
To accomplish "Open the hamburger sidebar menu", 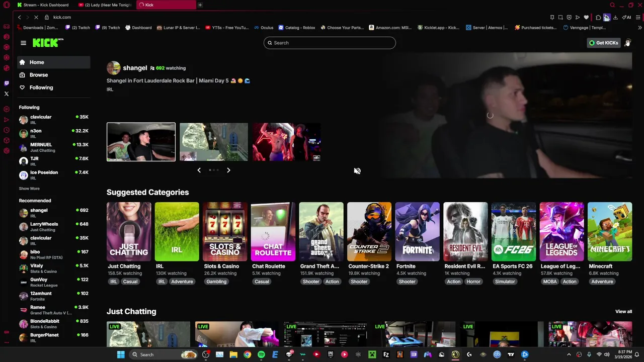I will (23, 43).
